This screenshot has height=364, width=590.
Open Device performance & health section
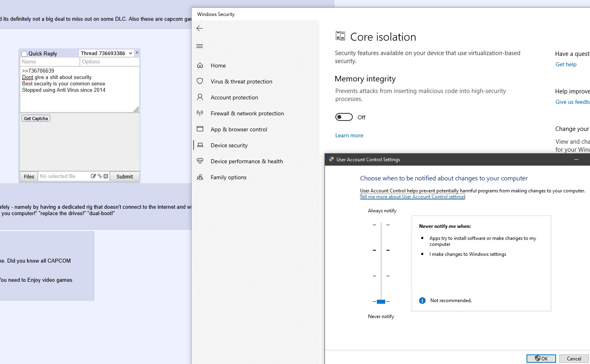point(247,161)
